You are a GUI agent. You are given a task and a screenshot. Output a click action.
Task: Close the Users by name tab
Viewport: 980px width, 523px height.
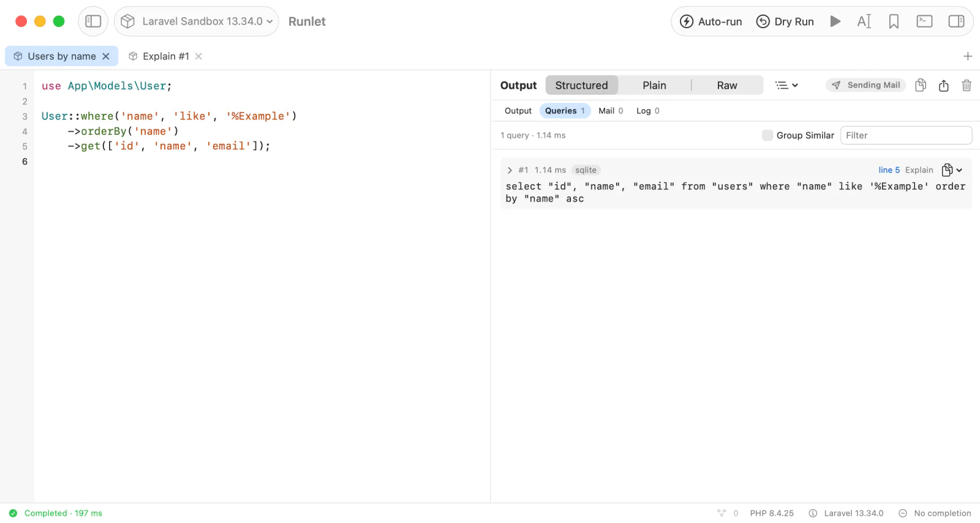click(106, 56)
